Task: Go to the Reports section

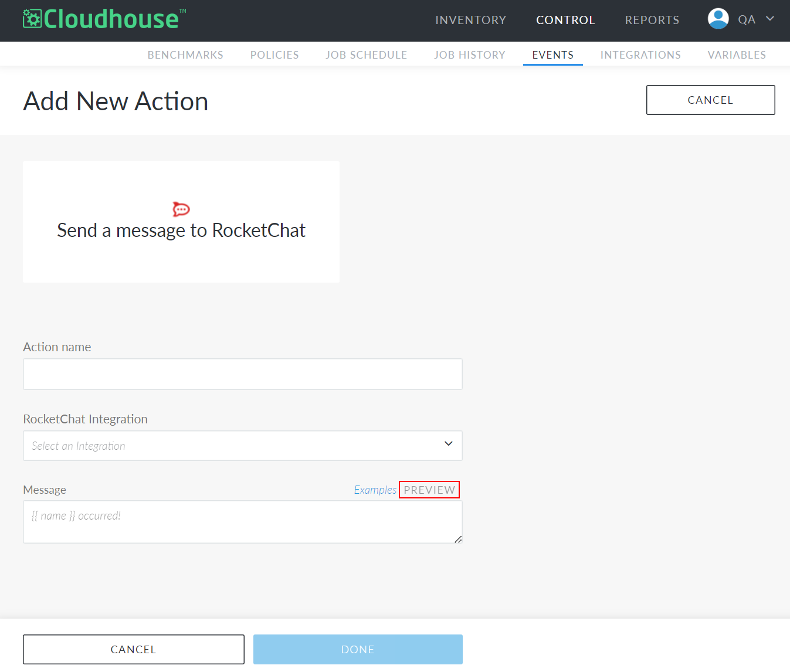Action: (652, 20)
